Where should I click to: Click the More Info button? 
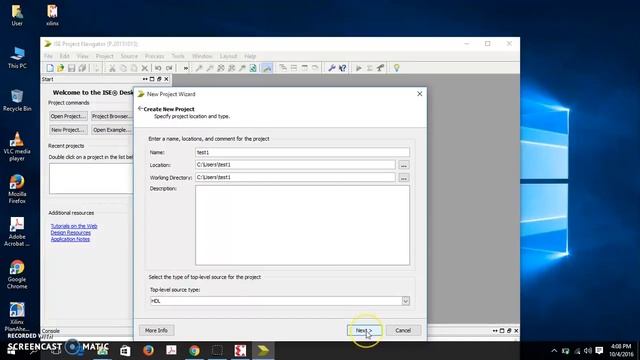pyautogui.click(x=156, y=330)
